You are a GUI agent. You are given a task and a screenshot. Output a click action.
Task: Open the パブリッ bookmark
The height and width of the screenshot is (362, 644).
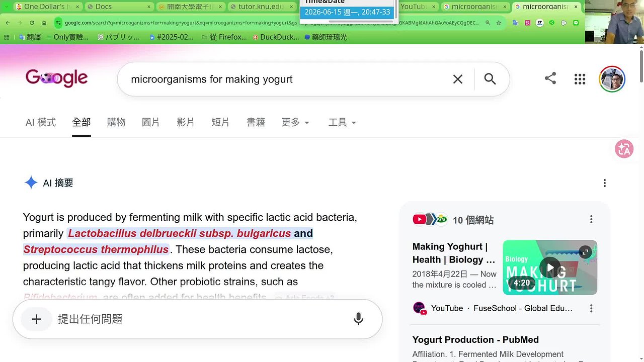119,37
